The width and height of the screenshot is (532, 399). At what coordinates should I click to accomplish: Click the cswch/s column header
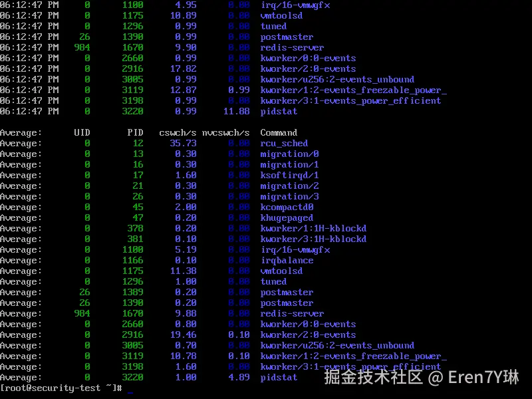click(x=178, y=132)
